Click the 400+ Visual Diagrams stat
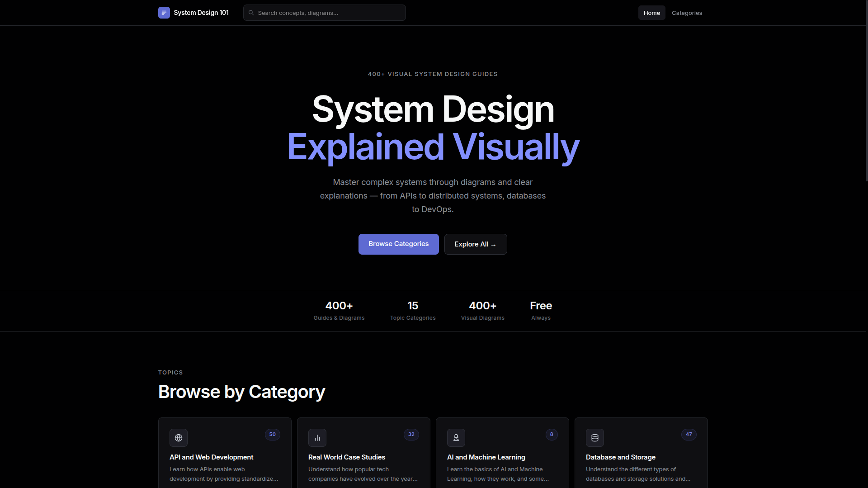This screenshot has width=868, height=488. (x=483, y=311)
